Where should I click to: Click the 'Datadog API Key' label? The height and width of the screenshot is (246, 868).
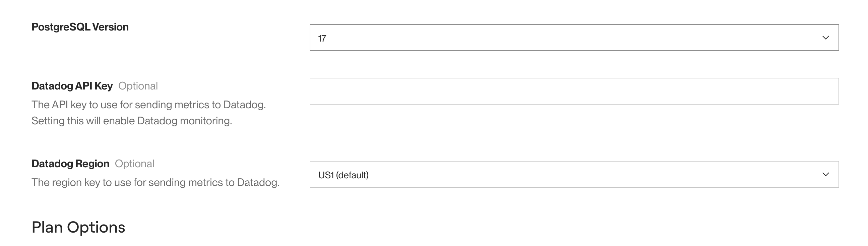(72, 86)
